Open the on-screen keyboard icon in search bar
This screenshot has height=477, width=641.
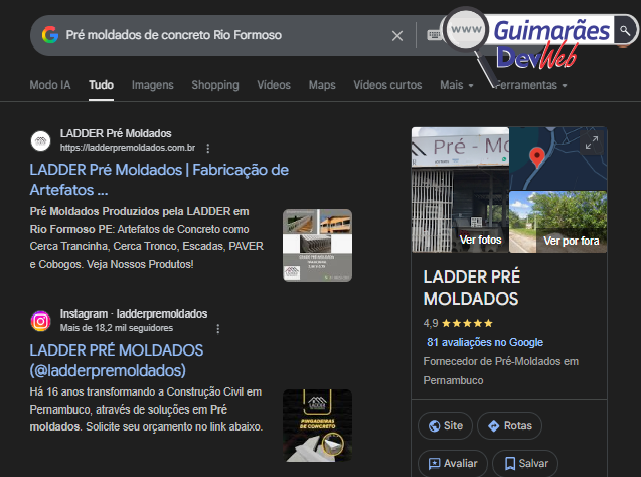click(434, 35)
